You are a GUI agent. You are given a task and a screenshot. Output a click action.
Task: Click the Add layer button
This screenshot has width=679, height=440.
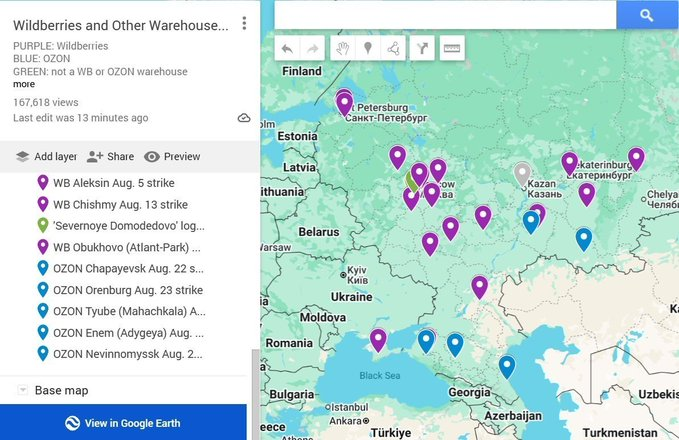point(46,157)
